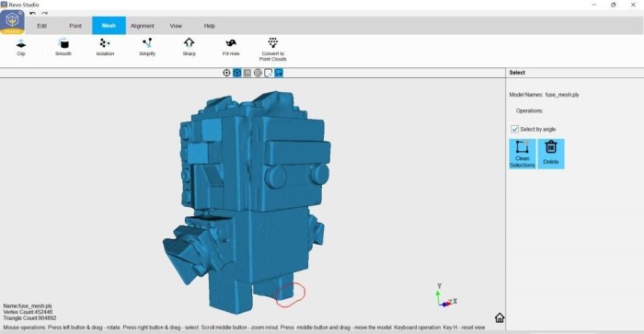Click the Vertex Count value text
Viewport: 644px width, 334px height.
[28, 312]
